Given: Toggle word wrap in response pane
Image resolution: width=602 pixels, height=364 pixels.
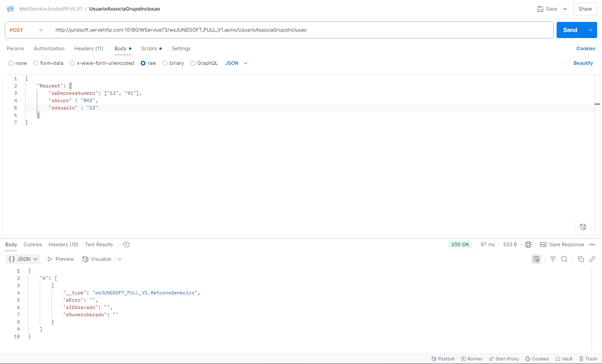Looking at the screenshot, I should pyautogui.click(x=536, y=259).
